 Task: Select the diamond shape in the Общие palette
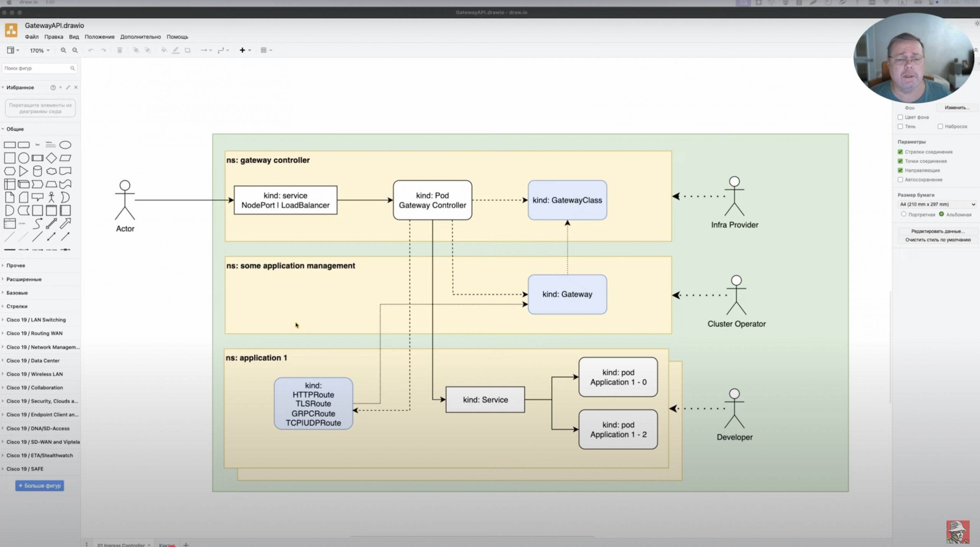(x=51, y=158)
